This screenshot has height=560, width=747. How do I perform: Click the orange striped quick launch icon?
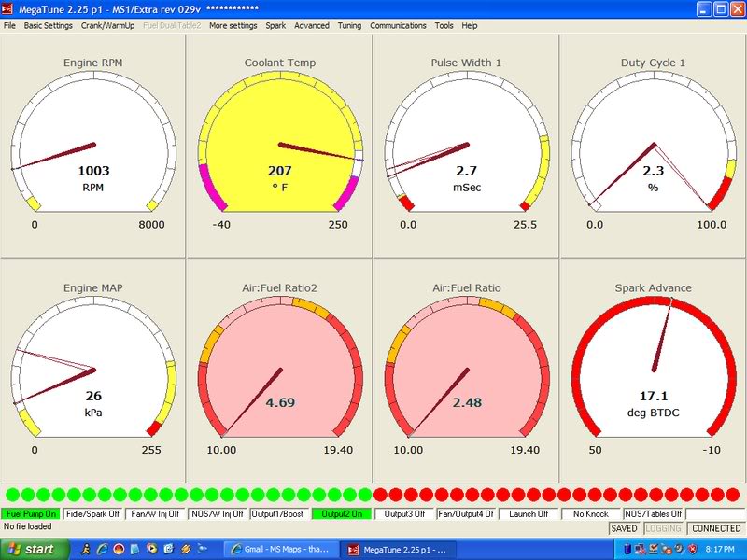tap(186, 549)
